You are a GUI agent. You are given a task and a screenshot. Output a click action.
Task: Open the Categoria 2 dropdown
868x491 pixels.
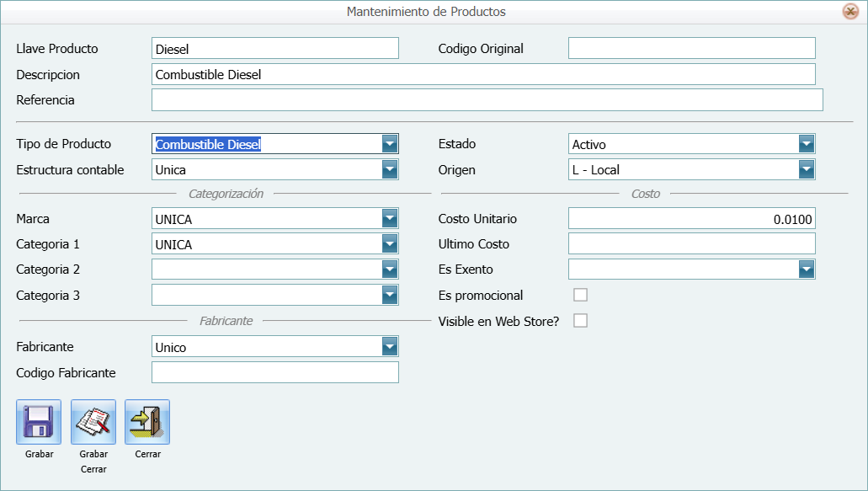coord(389,270)
